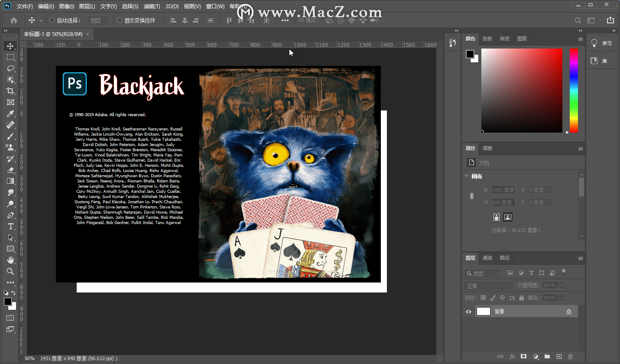Open the 图层 auto-select target dropdown

click(98, 20)
